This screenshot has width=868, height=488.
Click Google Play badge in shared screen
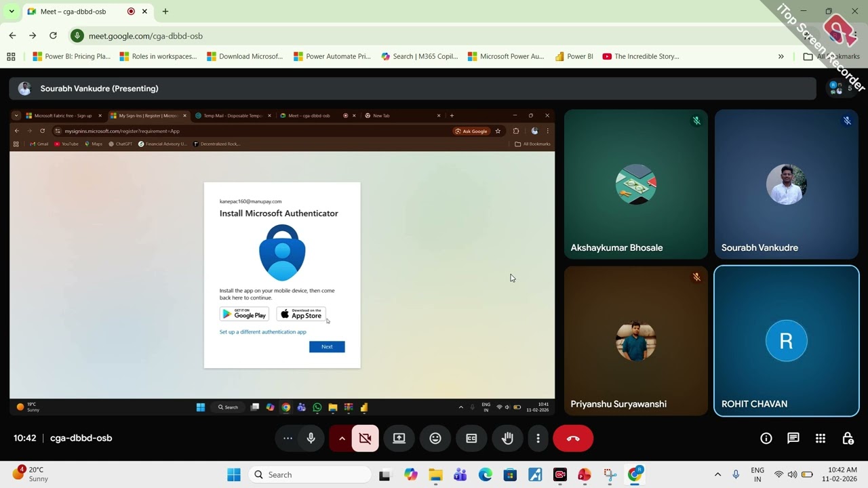[244, 314]
